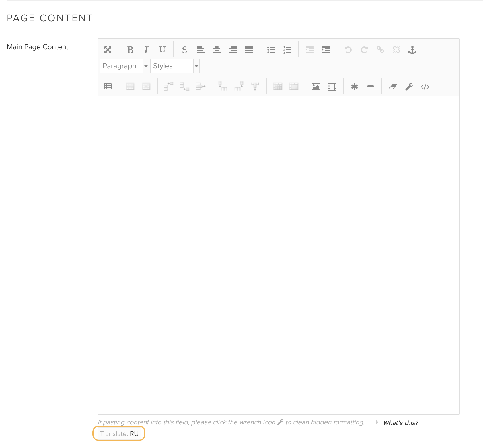Image resolution: width=483 pixels, height=448 pixels.
Task: Insert a table
Action: coord(108,87)
